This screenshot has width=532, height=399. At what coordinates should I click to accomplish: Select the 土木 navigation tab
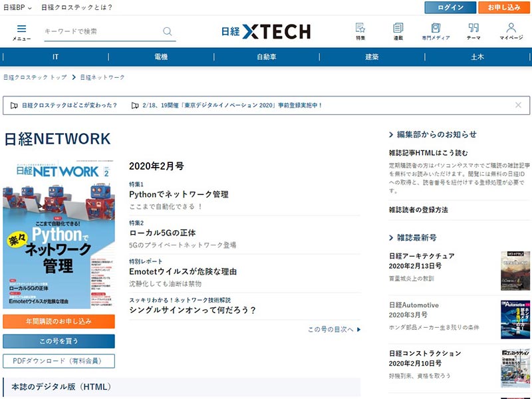point(477,57)
